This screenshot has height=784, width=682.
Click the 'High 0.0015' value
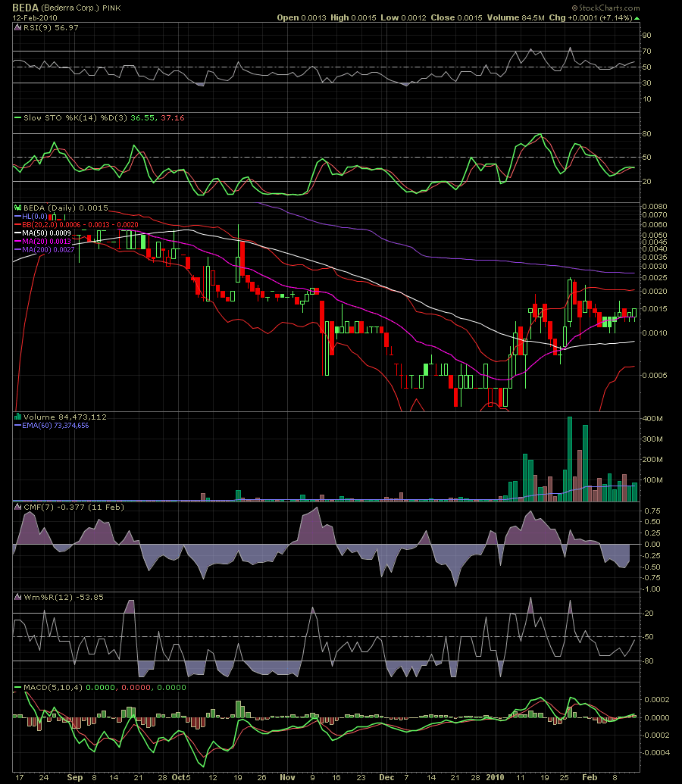(x=353, y=17)
